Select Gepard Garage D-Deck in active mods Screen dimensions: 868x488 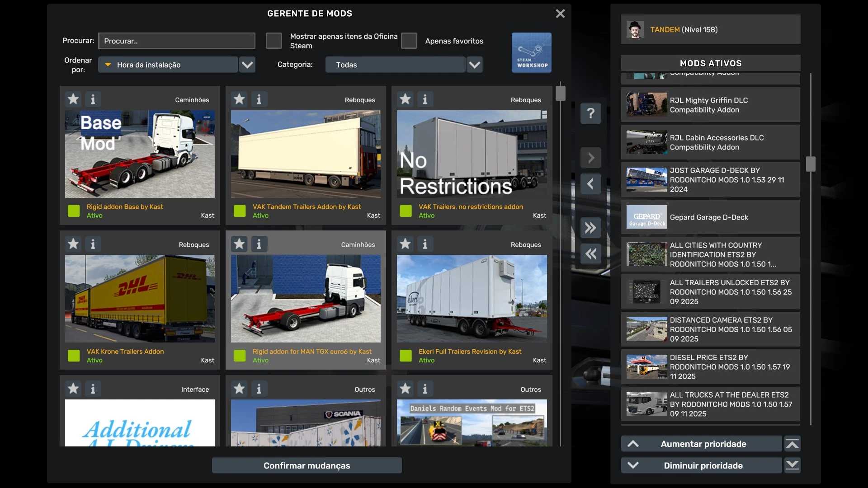[710, 217]
